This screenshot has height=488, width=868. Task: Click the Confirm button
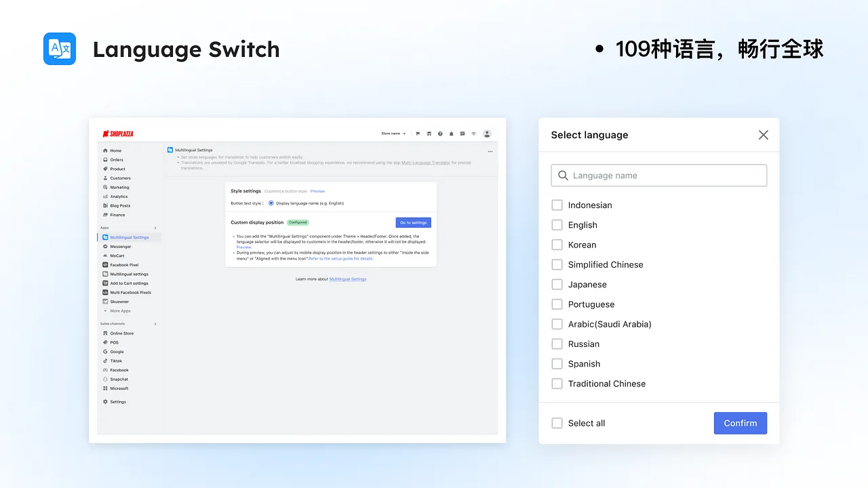coord(740,423)
